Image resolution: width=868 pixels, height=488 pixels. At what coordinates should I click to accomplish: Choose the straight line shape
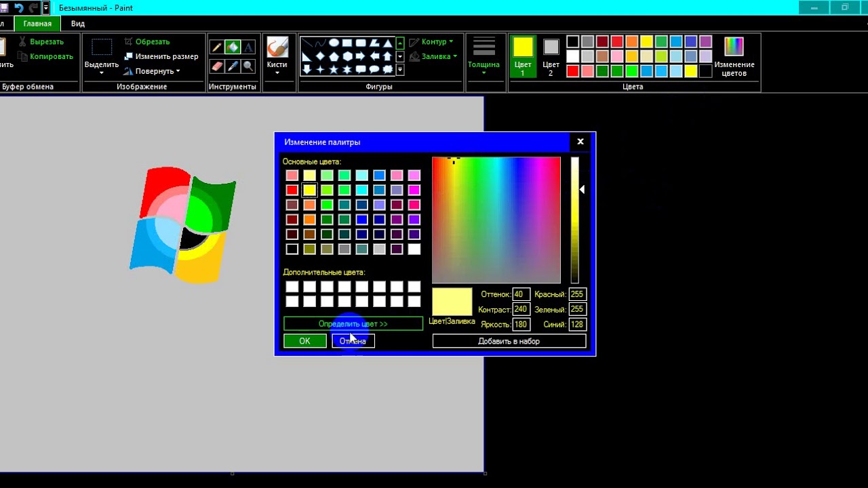point(307,43)
